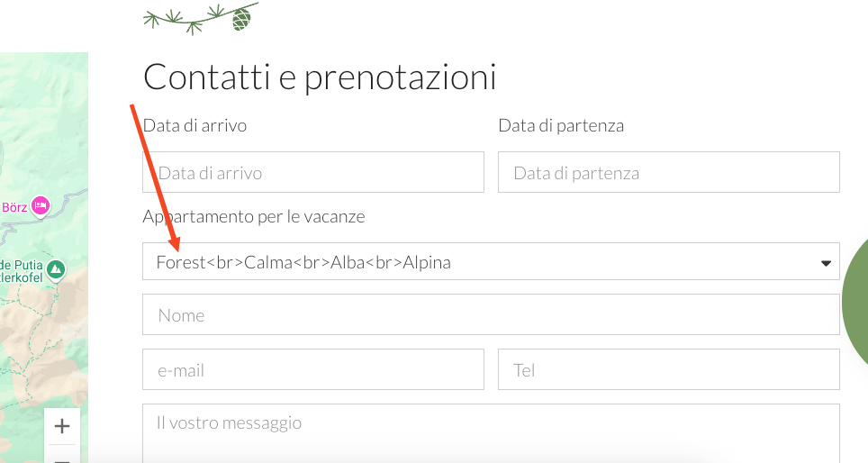Click the pink hotel marker near Börz
This screenshot has width=868, height=463.
[40, 206]
